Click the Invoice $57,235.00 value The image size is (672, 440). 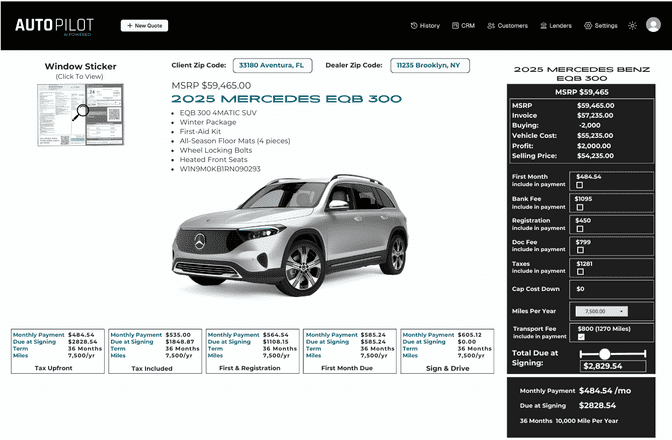click(x=595, y=115)
